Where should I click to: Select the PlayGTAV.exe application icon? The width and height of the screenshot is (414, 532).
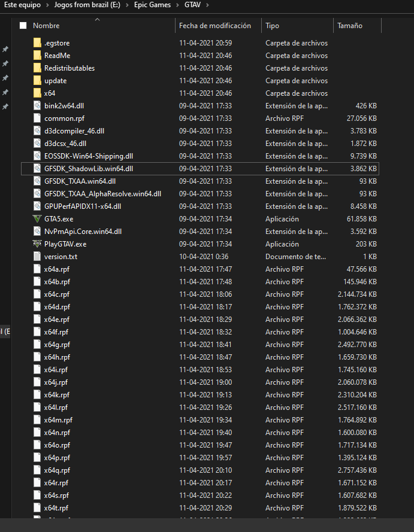37,244
